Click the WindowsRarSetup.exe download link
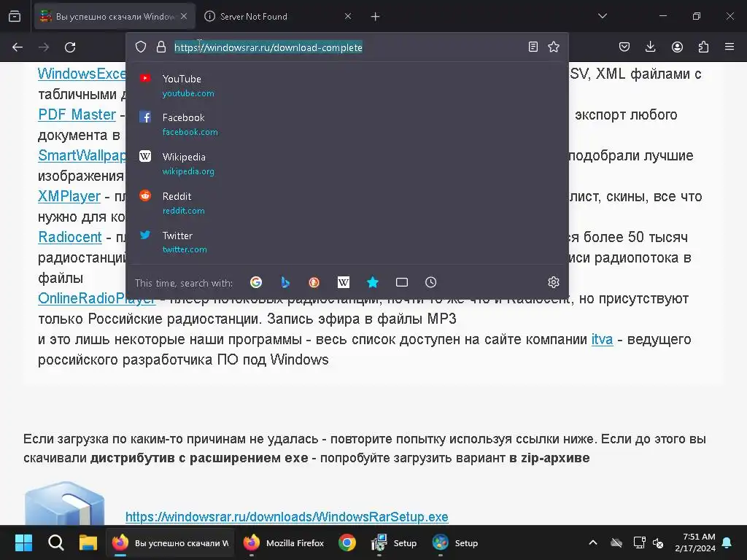 coord(287,517)
